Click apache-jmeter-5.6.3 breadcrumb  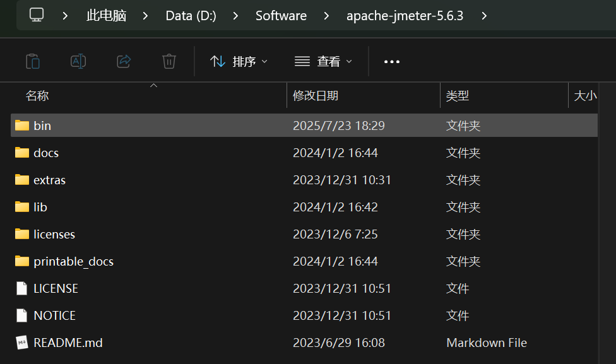tap(405, 16)
